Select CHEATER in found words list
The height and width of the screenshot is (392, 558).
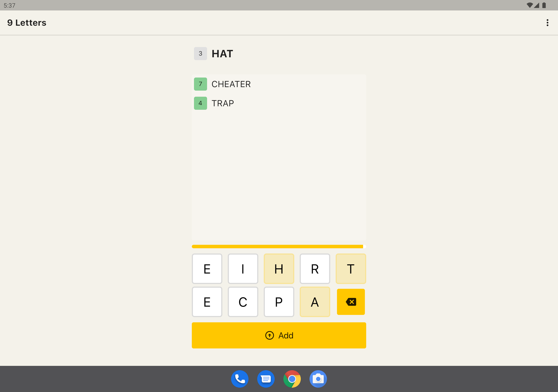(x=231, y=84)
